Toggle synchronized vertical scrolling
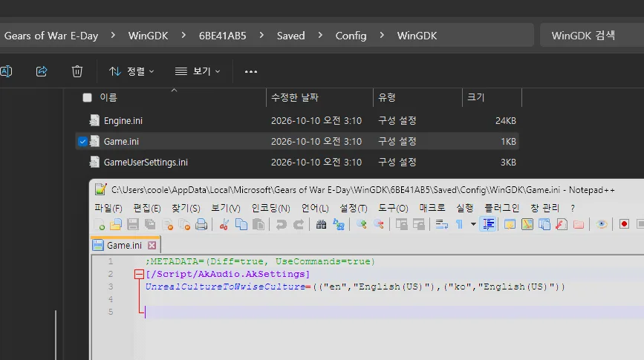The image size is (644, 360). click(401, 225)
